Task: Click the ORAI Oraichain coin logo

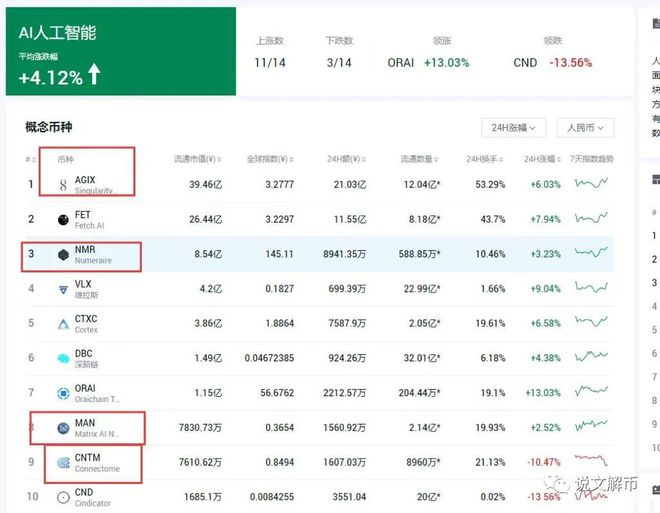Action: pos(63,393)
